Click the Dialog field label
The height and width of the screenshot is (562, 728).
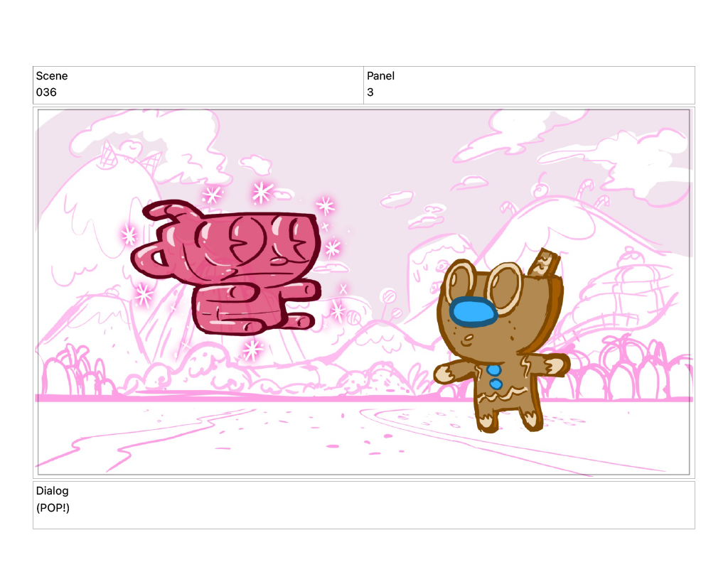52,491
